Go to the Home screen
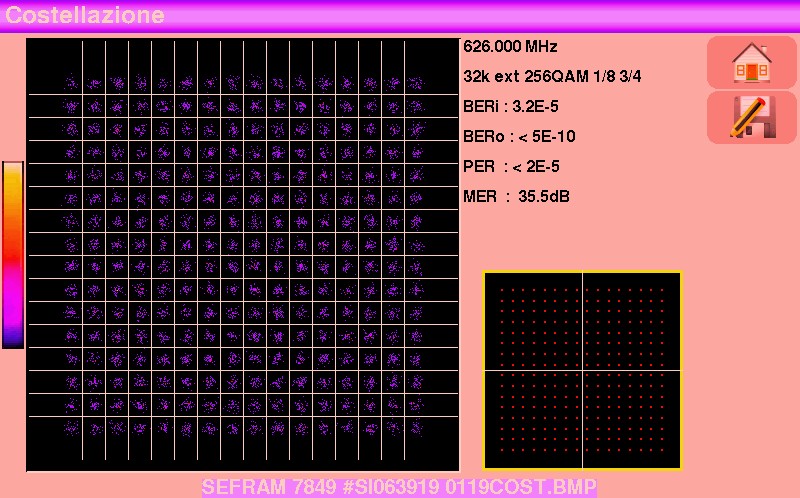The width and height of the screenshot is (800, 498). (752, 62)
